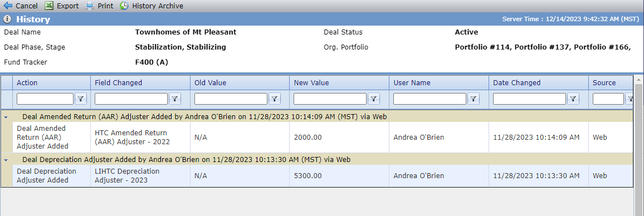Click the History info icon

7,19
